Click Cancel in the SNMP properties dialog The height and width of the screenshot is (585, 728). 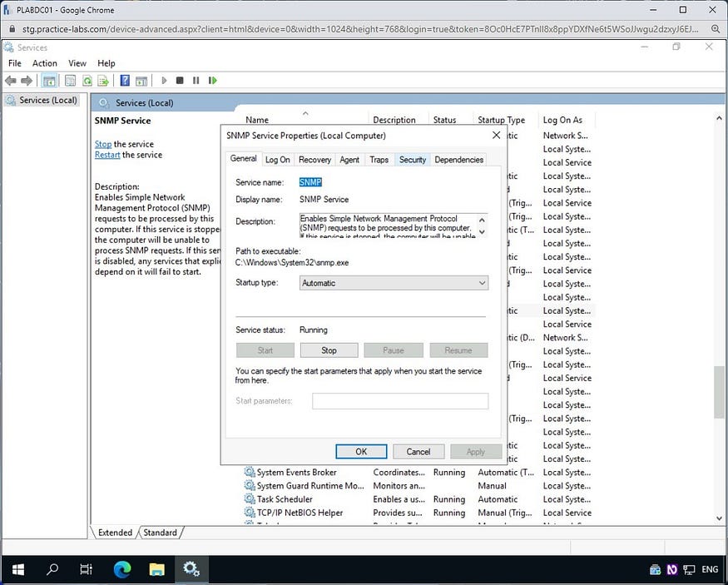[418, 452]
